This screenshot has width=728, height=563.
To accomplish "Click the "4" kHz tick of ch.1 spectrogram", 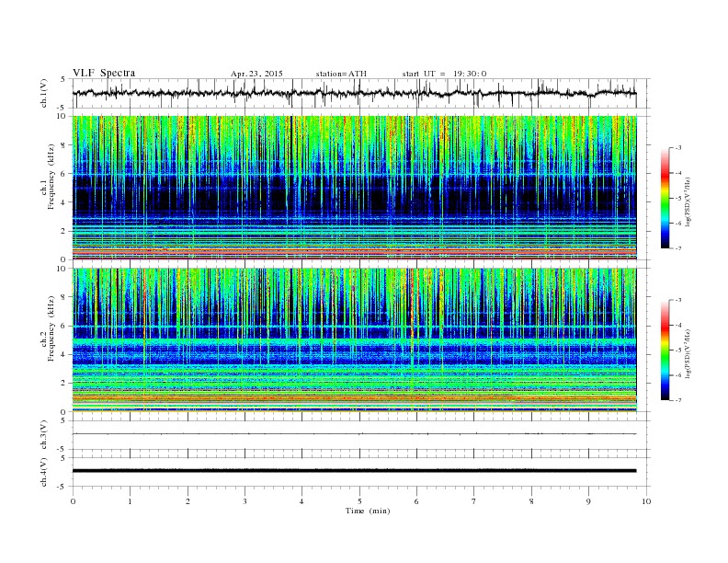I will point(63,202).
